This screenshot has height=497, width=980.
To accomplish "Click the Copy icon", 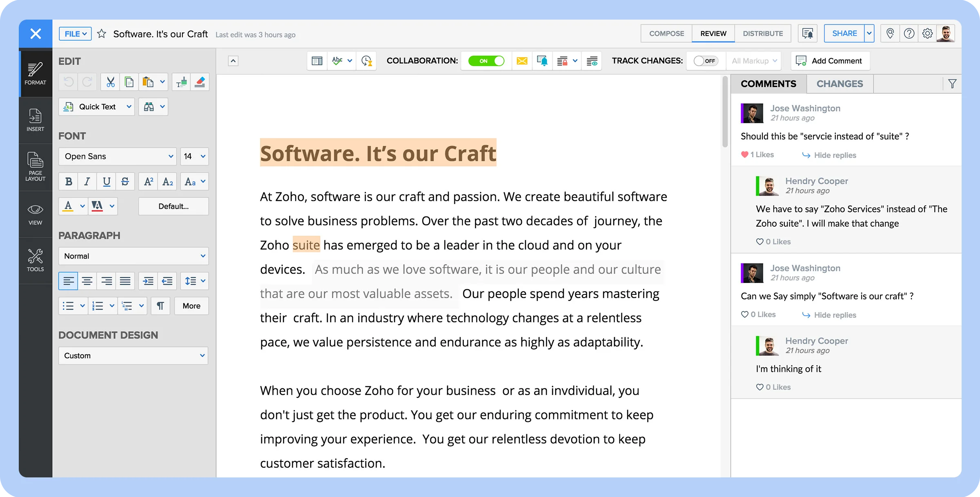I will coord(129,82).
